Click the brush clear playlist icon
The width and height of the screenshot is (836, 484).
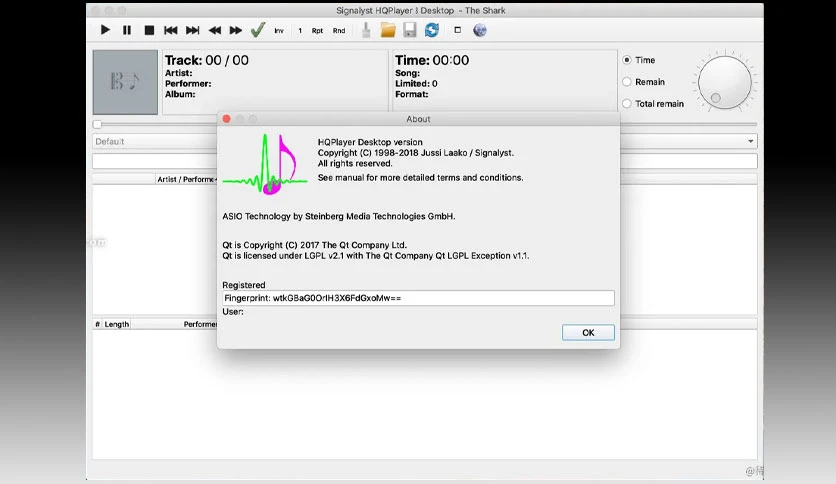366,30
